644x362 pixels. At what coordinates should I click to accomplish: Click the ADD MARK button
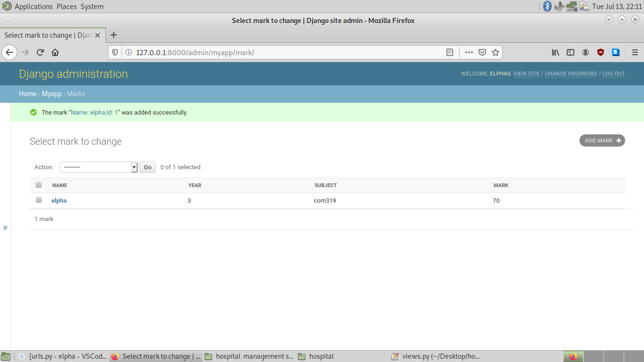pos(602,140)
